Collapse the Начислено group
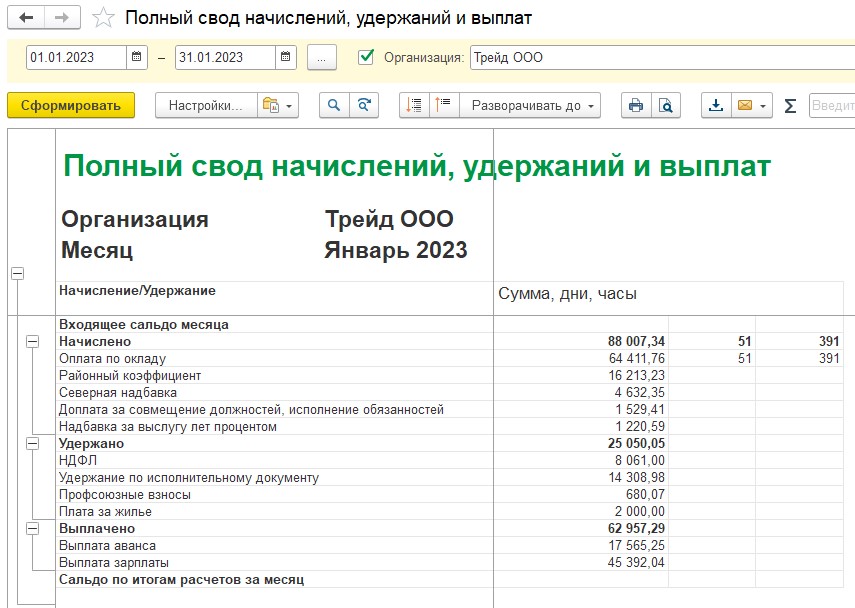 (x=33, y=342)
